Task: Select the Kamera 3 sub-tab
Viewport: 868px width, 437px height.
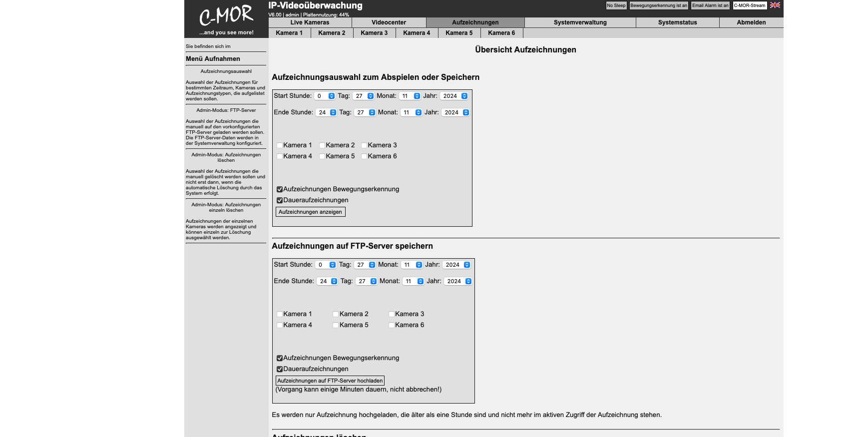Action: pos(374,33)
